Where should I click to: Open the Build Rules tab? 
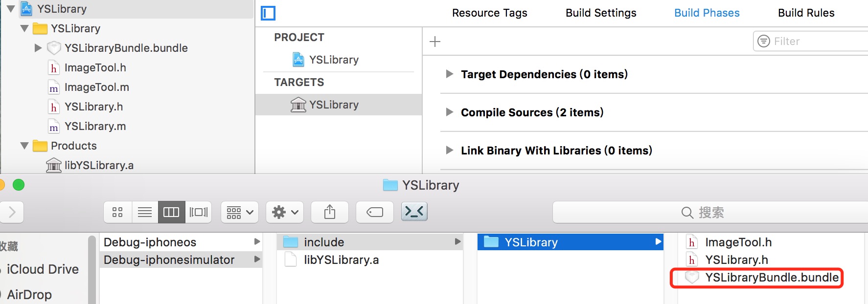tap(806, 13)
